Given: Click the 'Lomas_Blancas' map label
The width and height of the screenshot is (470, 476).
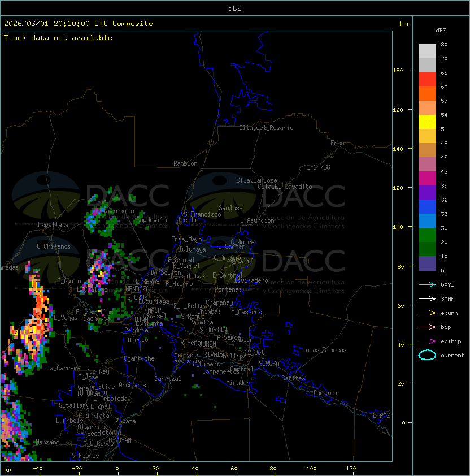Looking at the screenshot, I should tap(324, 350).
